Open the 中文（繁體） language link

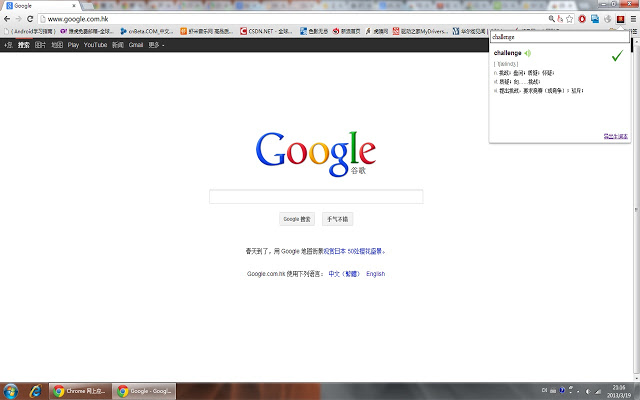point(344,274)
